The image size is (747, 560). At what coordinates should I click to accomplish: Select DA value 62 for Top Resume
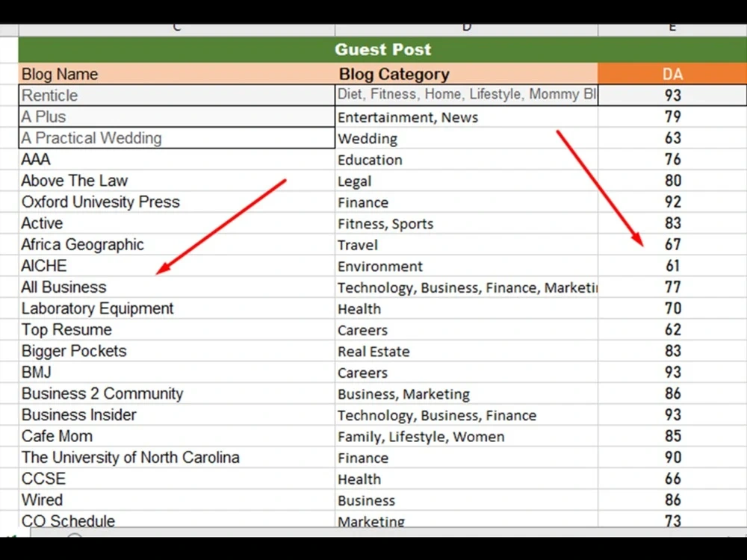(672, 329)
